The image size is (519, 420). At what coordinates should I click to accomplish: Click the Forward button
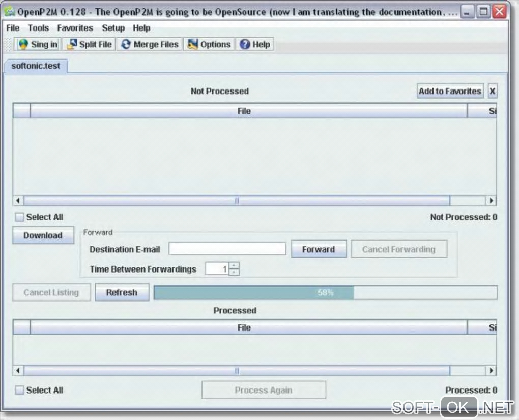[x=319, y=249]
